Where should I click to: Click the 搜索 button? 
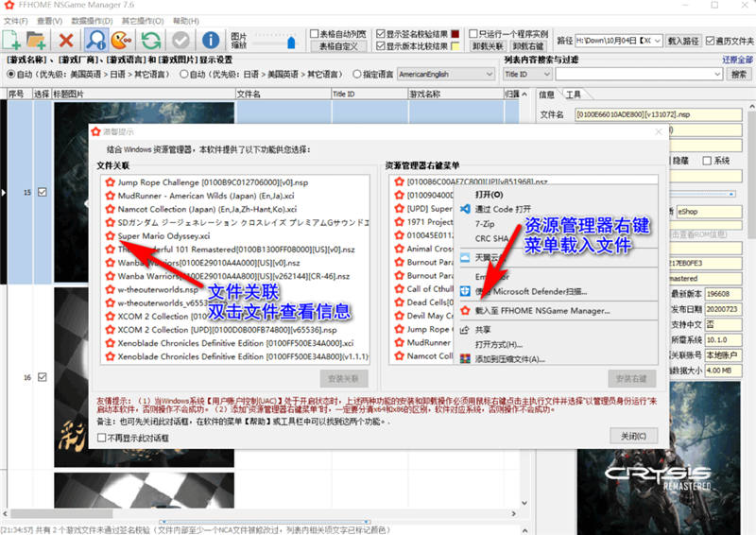738,75
